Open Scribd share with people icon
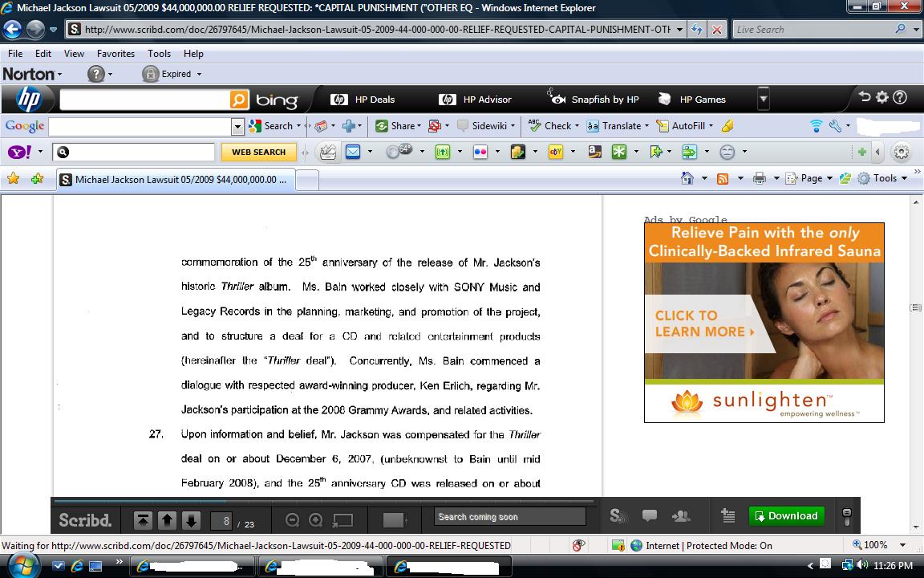The image size is (924, 578). pos(681,516)
